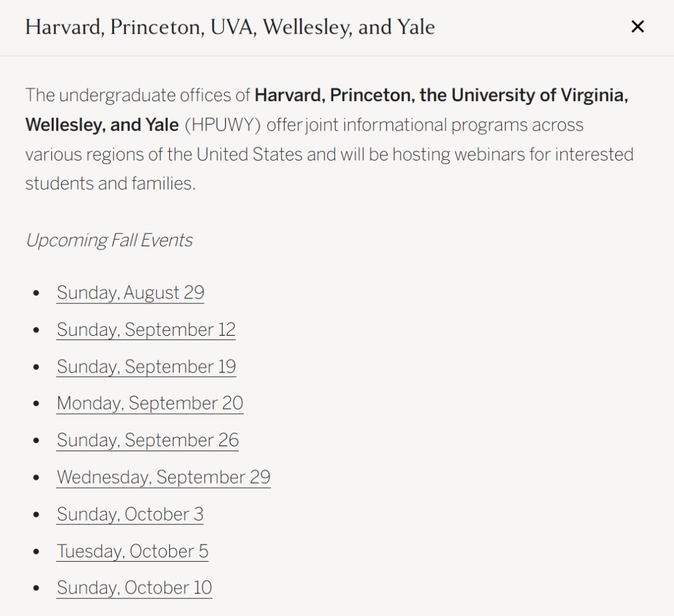This screenshot has width=674, height=616.
Task: Click the 'Upcoming Fall Events' italic heading
Action: coord(109,240)
